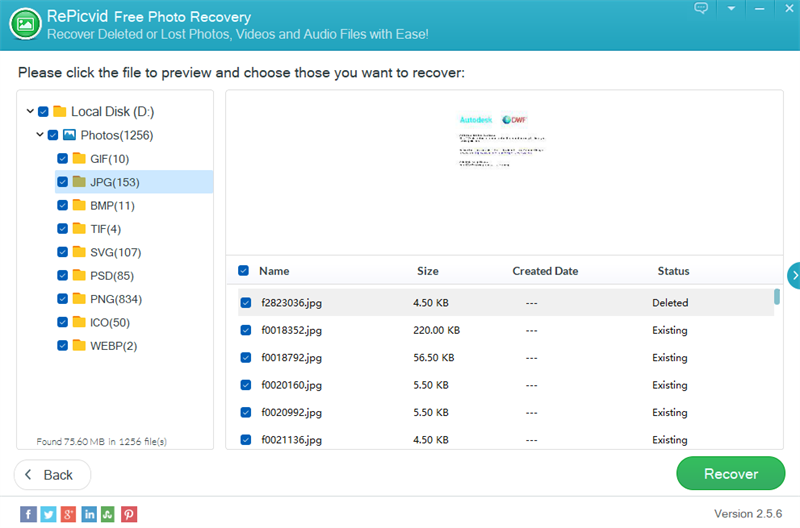Image resolution: width=800 pixels, height=528 pixels.
Task: Select the file name f0018792.jpg
Action: [x=291, y=358]
